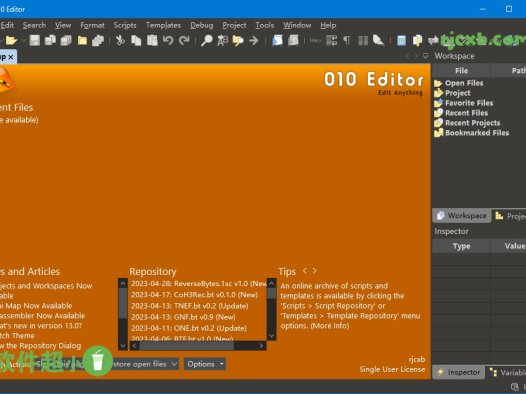Viewport: 526px width, 394px height.
Task: Click the File column header
Action: click(x=462, y=71)
